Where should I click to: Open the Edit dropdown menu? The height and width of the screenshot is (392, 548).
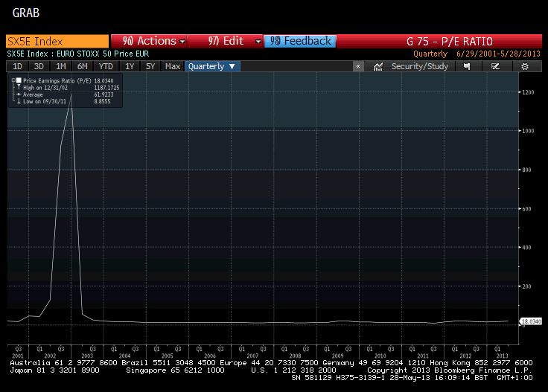226,42
